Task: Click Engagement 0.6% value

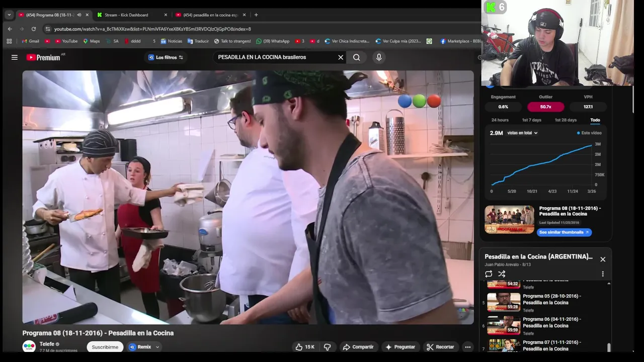Action: click(503, 107)
